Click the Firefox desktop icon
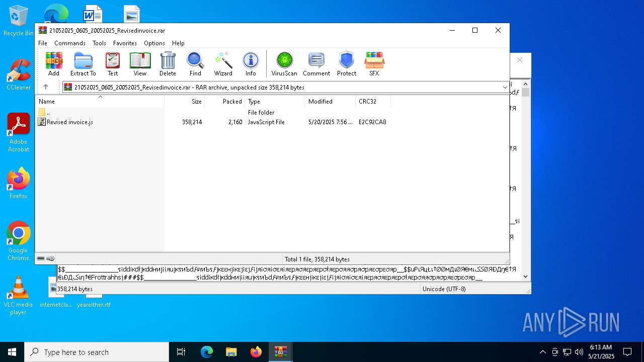 [x=19, y=183]
